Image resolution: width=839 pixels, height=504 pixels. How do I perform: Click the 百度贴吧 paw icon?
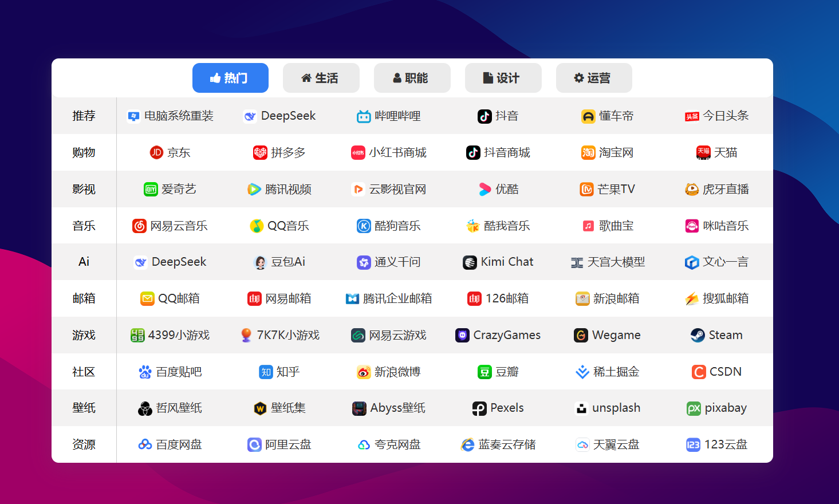click(145, 372)
